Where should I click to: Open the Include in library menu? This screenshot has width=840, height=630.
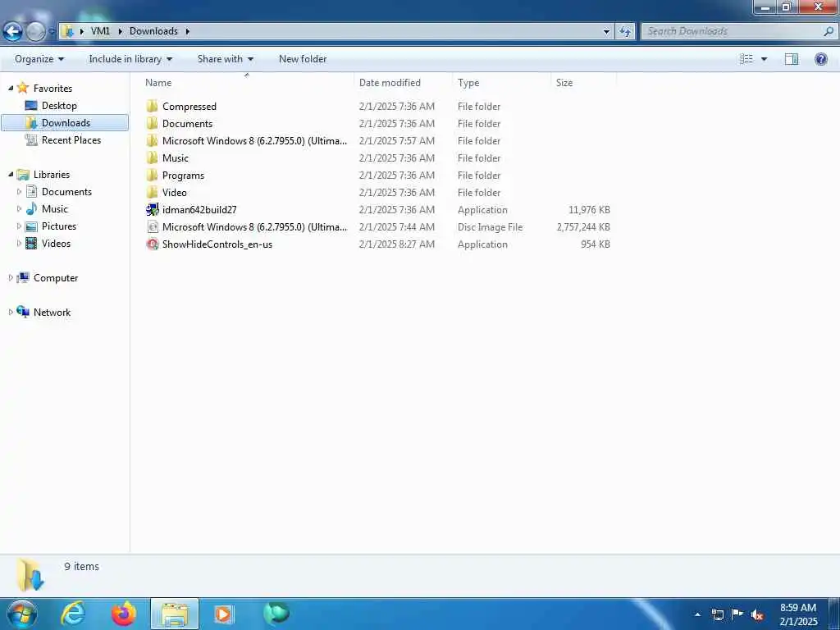130,59
